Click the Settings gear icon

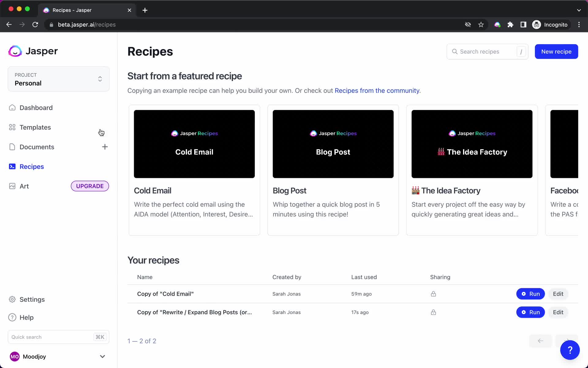click(x=12, y=299)
